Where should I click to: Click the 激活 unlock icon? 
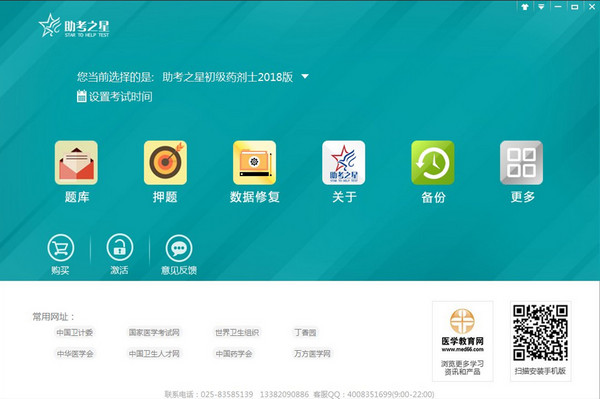[120, 248]
